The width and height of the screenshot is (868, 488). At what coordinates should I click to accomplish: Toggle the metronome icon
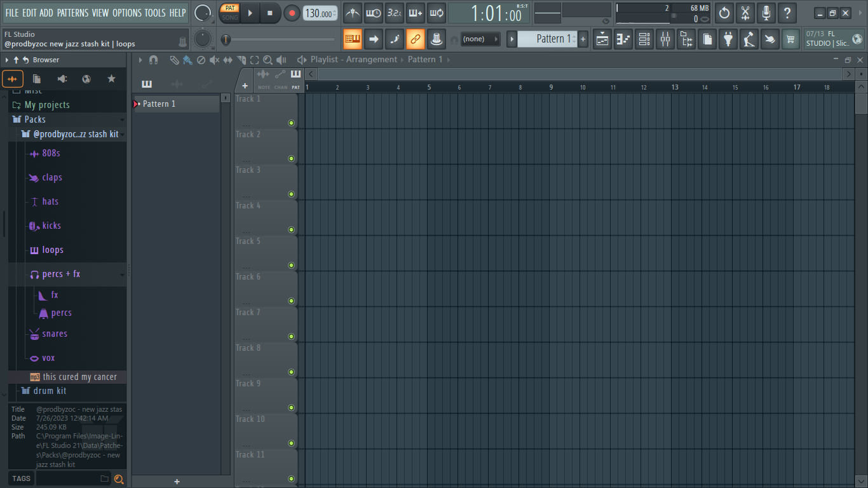coord(353,13)
